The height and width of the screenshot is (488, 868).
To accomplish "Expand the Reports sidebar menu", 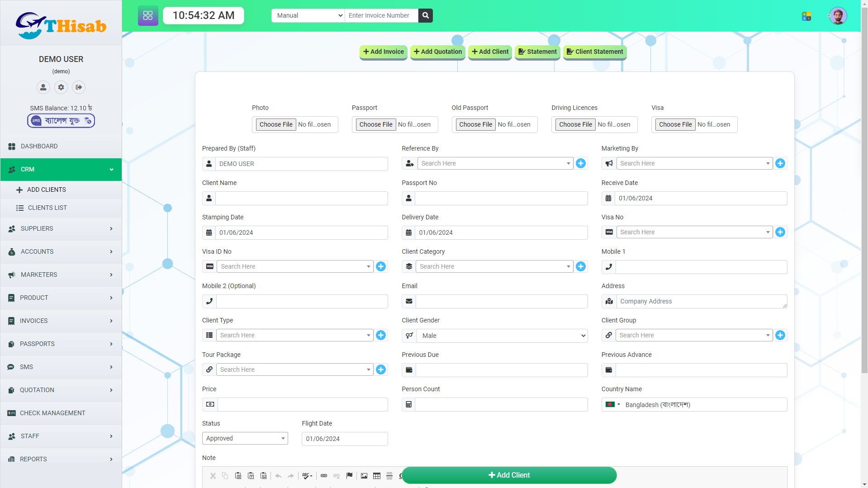I will [61, 459].
